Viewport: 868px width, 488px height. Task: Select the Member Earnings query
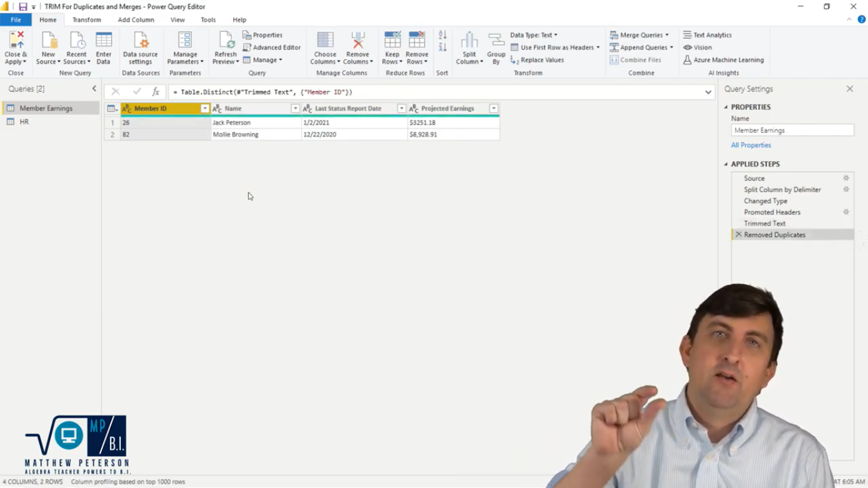(x=51, y=109)
